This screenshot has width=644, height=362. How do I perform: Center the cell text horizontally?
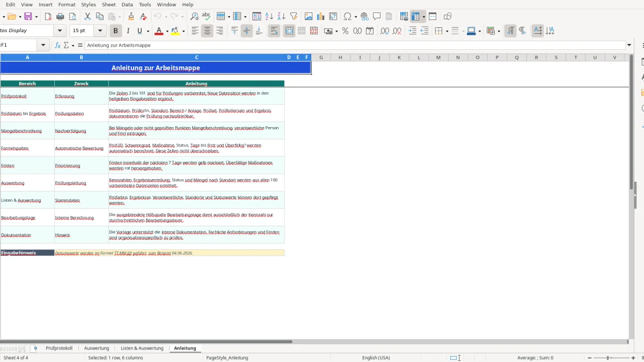[207, 31]
